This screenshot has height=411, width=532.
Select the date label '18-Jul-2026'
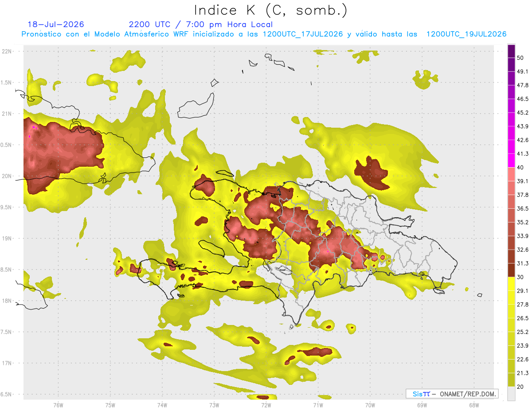56,24
